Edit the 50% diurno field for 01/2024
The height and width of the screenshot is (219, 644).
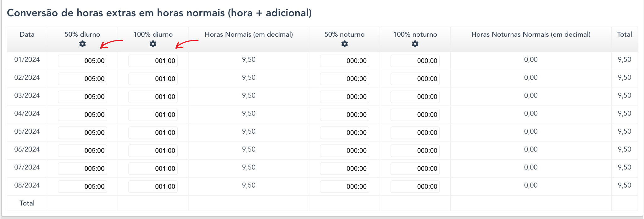(x=82, y=61)
